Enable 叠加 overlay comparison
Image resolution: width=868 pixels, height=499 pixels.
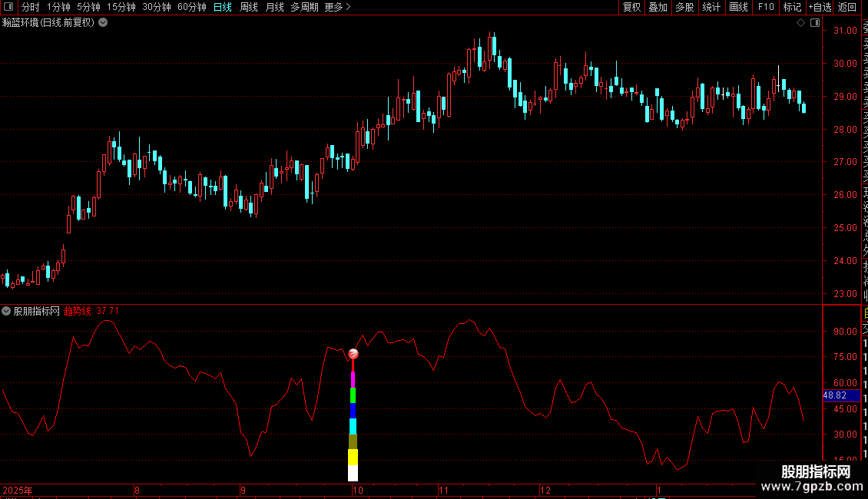pyautogui.click(x=658, y=7)
